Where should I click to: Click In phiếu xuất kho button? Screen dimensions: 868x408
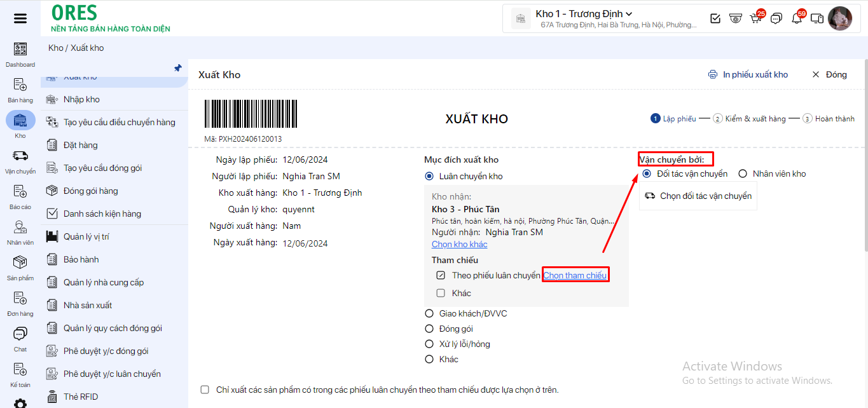(x=748, y=74)
